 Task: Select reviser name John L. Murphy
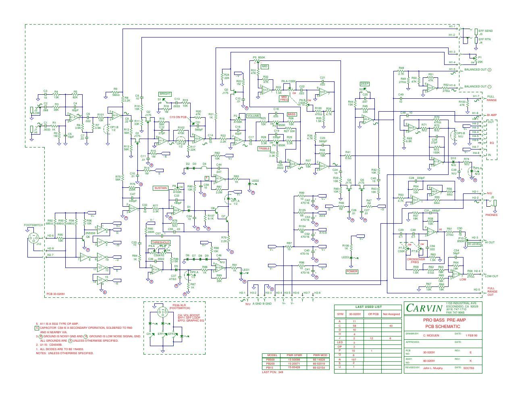coord(433,368)
